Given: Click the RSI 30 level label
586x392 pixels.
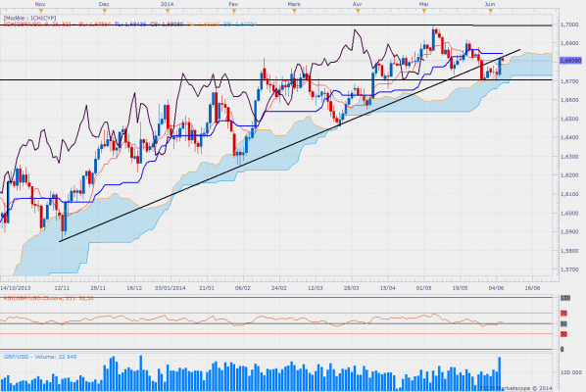Looking at the screenshot, I should [563, 334].
